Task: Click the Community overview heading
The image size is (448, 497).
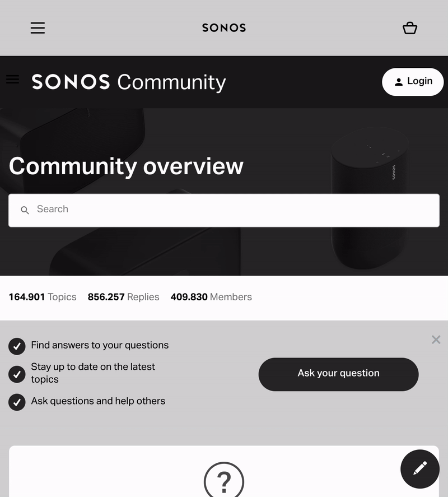Action: (x=126, y=166)
